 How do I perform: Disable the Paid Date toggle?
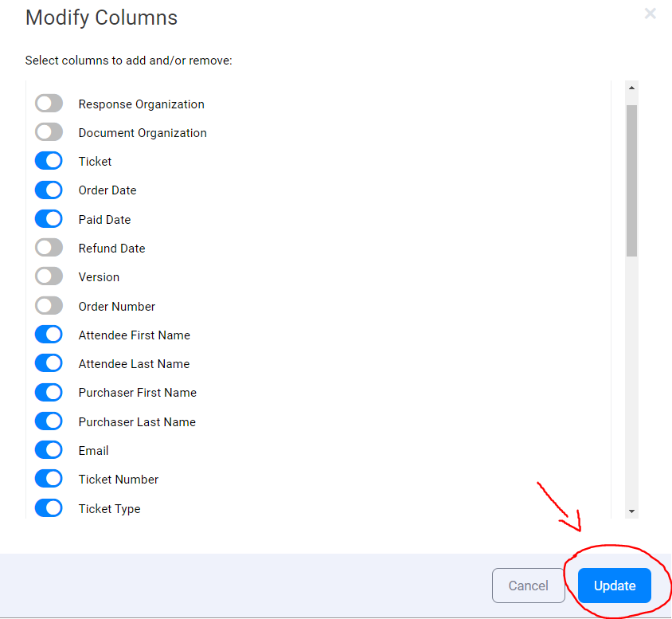(49, 218)
